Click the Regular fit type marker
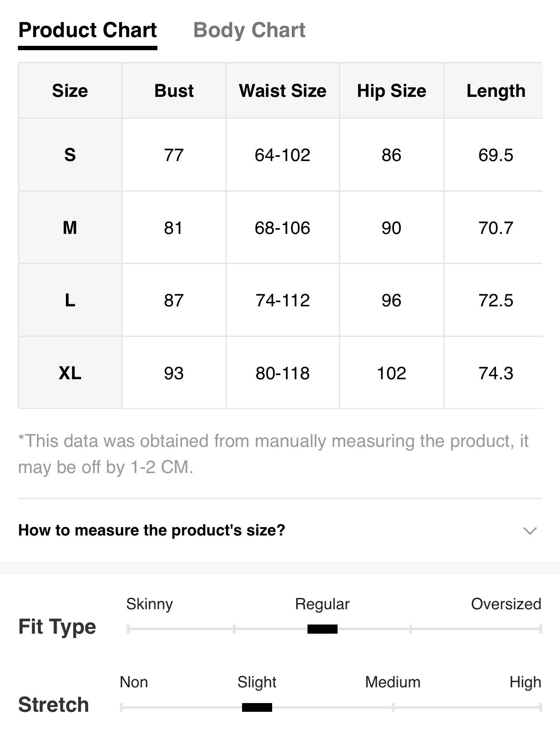Image resolution: width=560 pixels, height=731 pixels. coord(322,629)
